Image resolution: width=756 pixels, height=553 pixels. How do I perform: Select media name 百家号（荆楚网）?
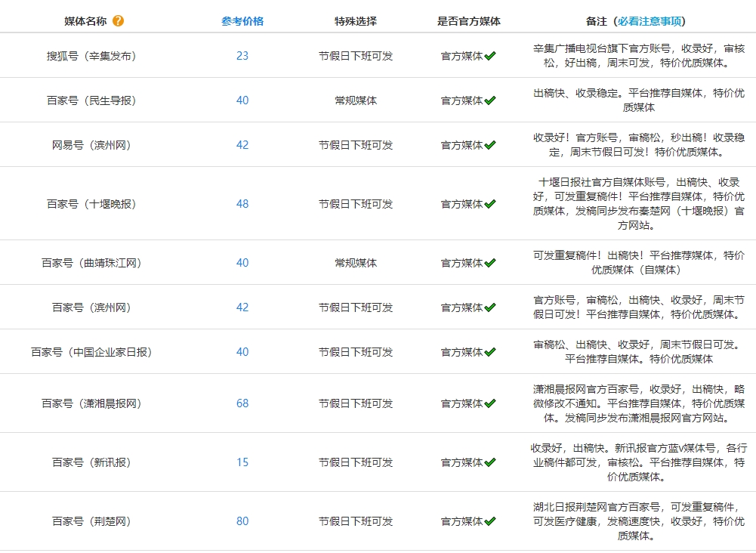point(91,521)
